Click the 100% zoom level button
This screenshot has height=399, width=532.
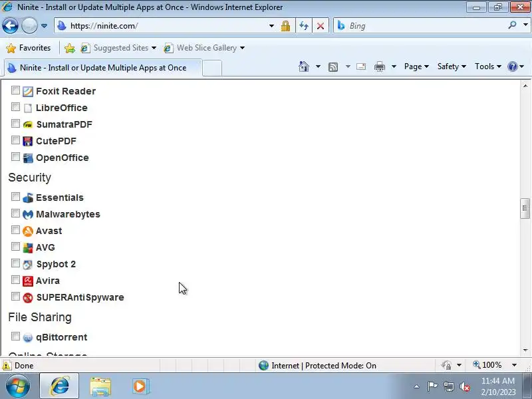click(x=487, y=365)
